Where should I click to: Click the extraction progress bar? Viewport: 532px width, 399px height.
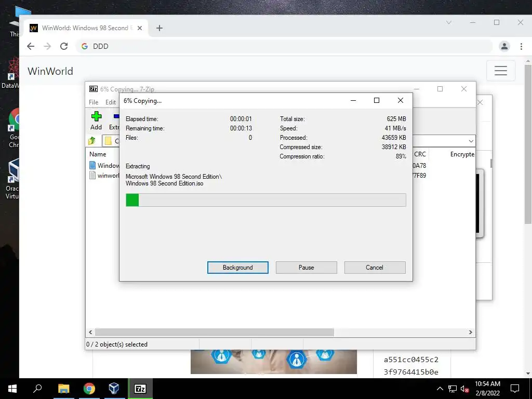tap(265, 200)
